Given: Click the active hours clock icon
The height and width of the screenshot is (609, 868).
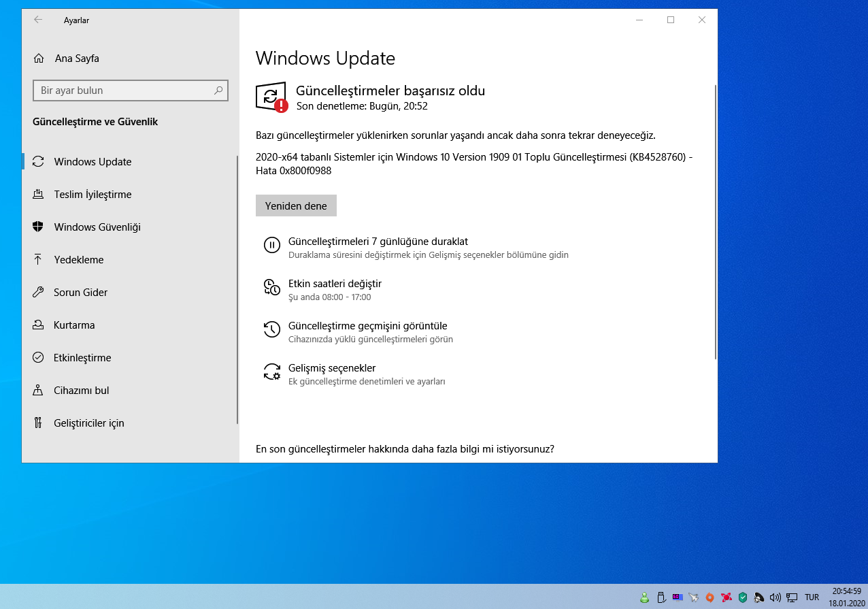Looking at the screenshot, I should 271,288.
